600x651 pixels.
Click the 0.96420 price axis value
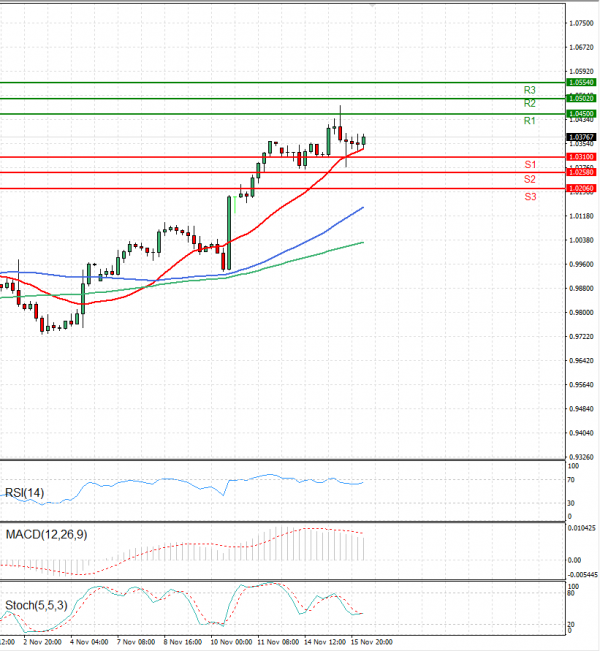tap(581, 360)
